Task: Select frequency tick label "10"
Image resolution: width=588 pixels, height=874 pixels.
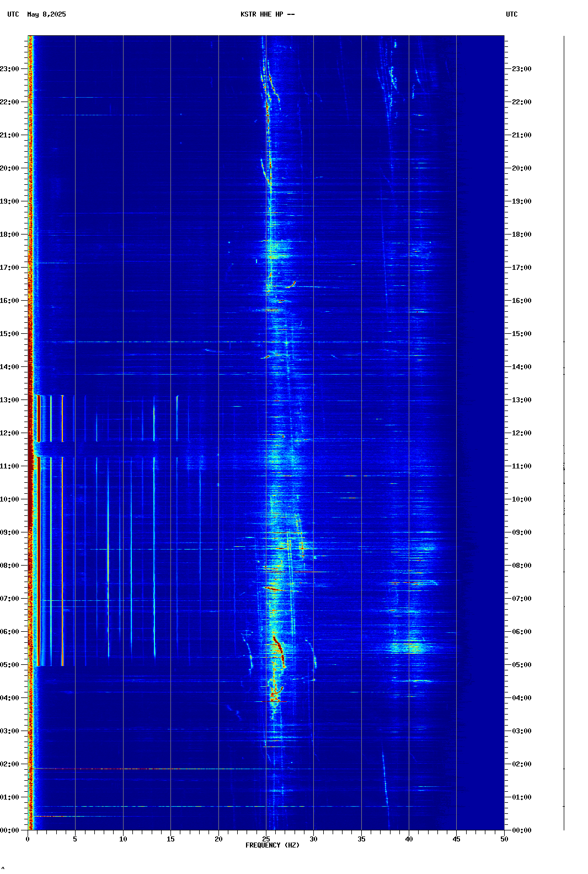Action: coord(123,839)
